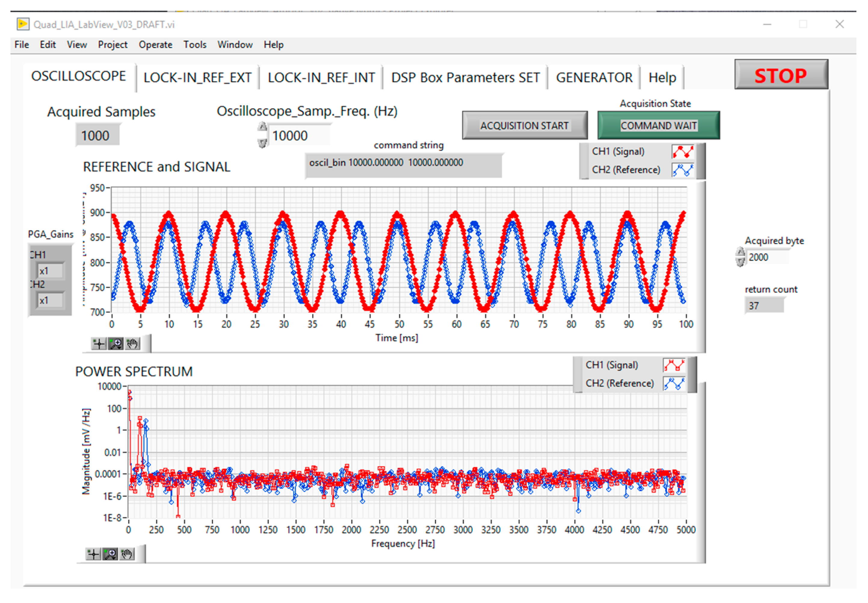Image resolution: width=868 pixels, height=603 pixels.
Task: Select zoom tool under POWER SPECTRUM graph
Action: point(110,554)
